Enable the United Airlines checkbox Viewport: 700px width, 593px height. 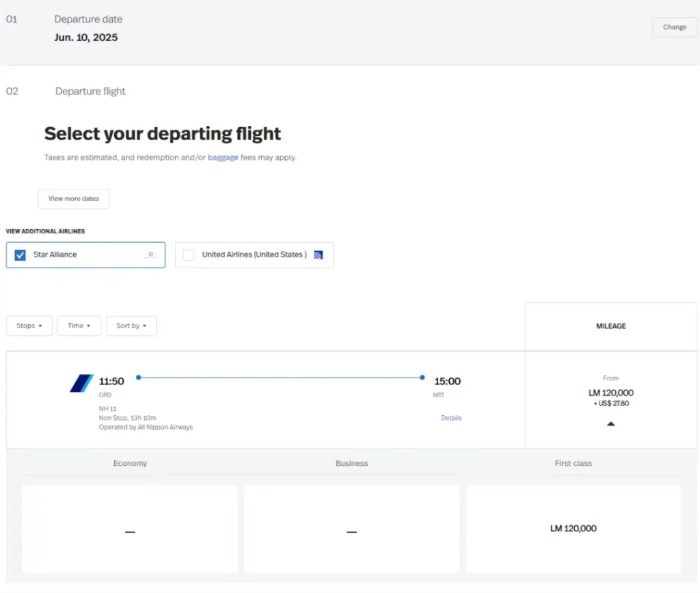click(x=189, y=255)
